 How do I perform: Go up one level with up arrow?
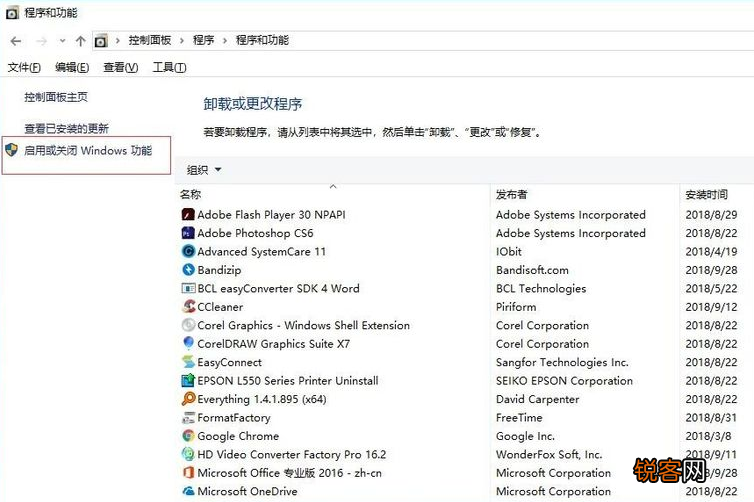coord(80,41)
